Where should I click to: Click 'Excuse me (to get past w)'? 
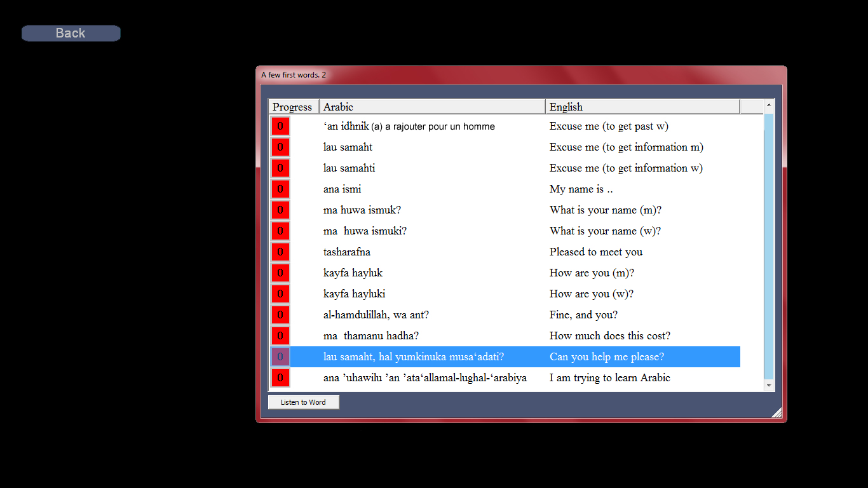609,126
